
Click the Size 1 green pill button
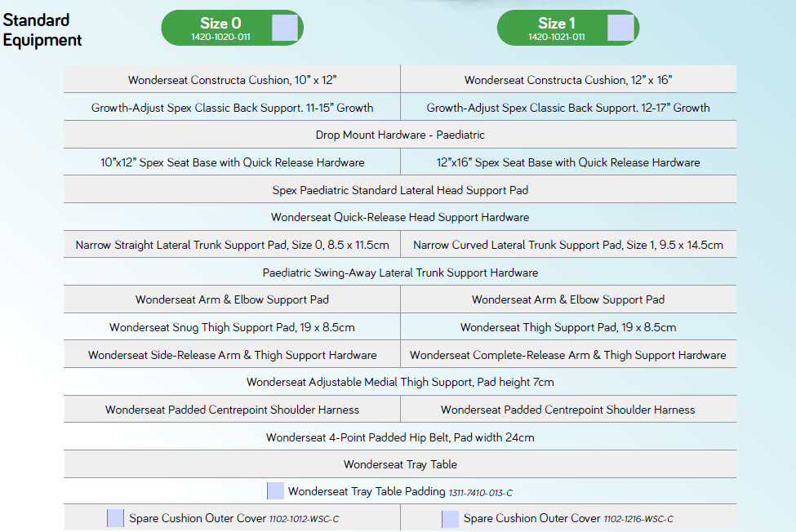pos(568,28)
